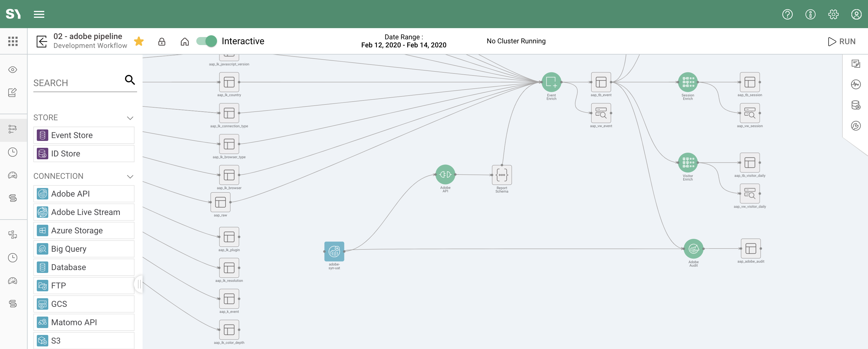The width and height of the screenshot is (868, 349).
Task: Open the hamburger menu at top left
Action: click(x=39, y=14)
